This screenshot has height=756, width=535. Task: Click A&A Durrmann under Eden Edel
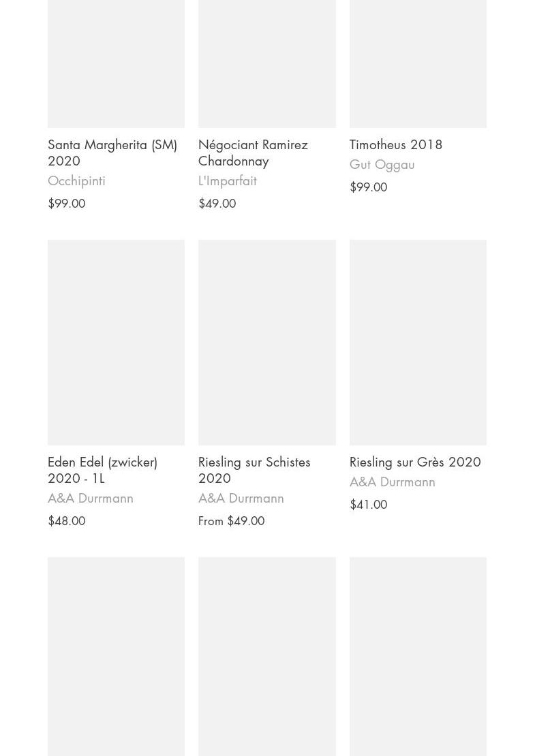(x=90, y=498)
